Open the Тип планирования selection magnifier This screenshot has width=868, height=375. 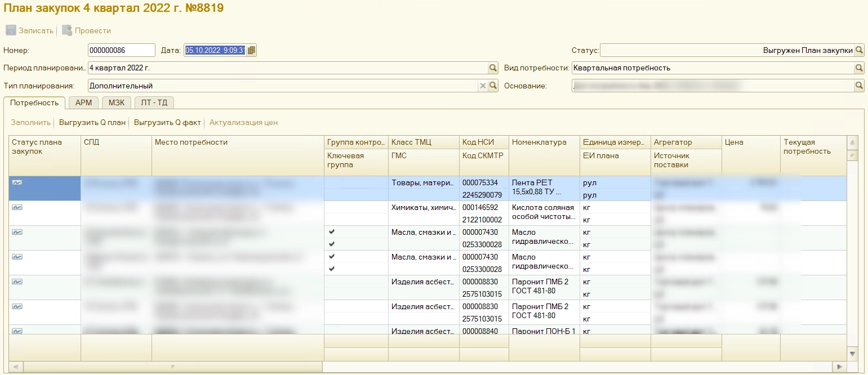[493, 86]
